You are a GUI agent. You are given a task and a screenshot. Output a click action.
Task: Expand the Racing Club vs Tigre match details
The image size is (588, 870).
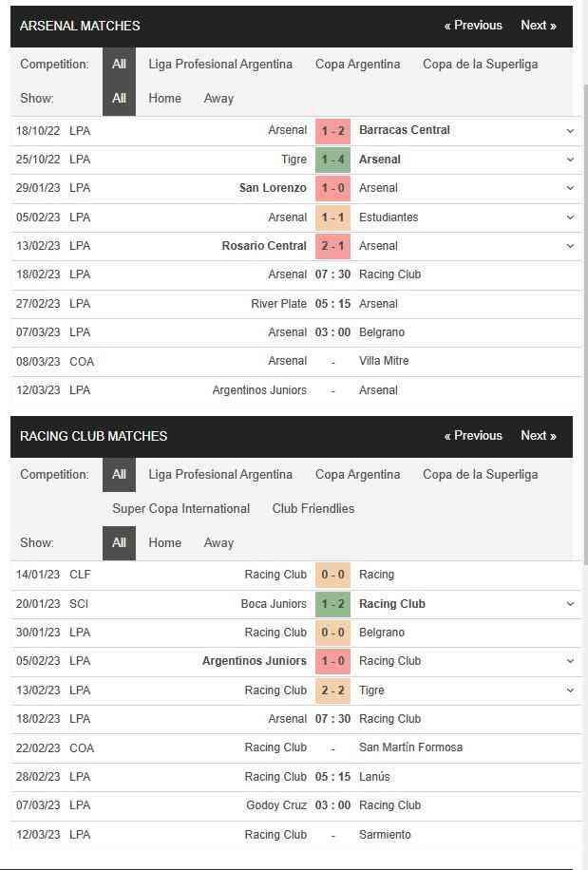(x=569, y=690)
